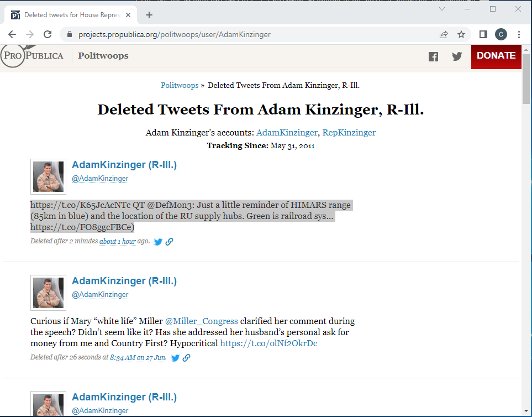Click the page vertical scrollbar thumb

526,79
